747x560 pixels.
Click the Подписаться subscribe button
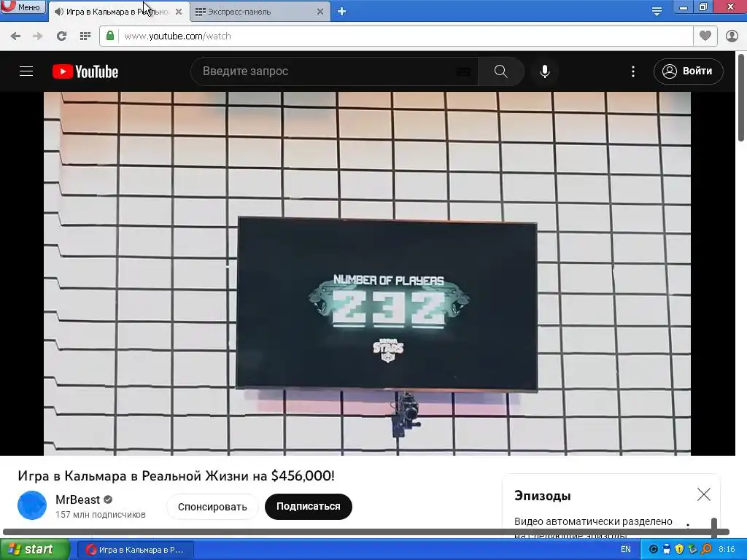coord(309,506)
